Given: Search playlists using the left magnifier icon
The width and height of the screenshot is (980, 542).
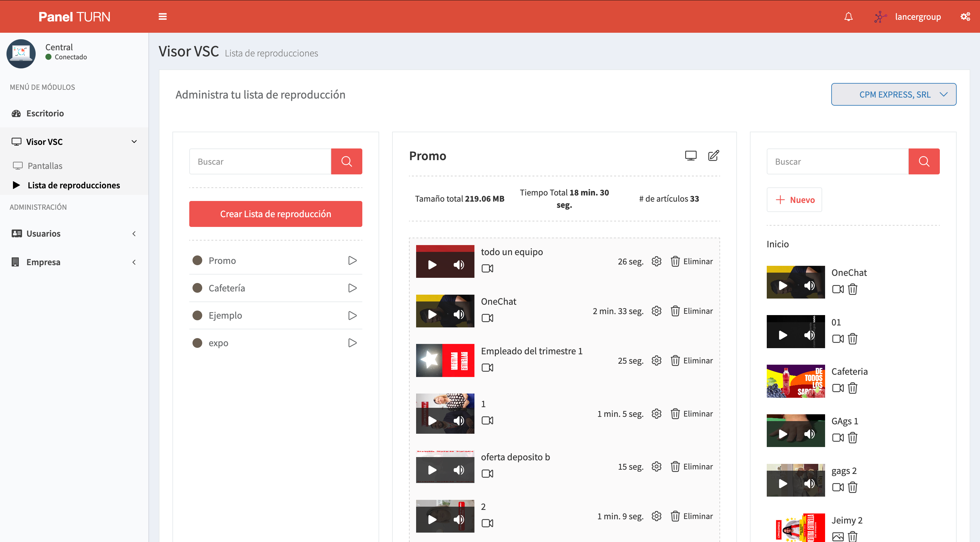Looking at the screenshot, I should coord(346,161).
